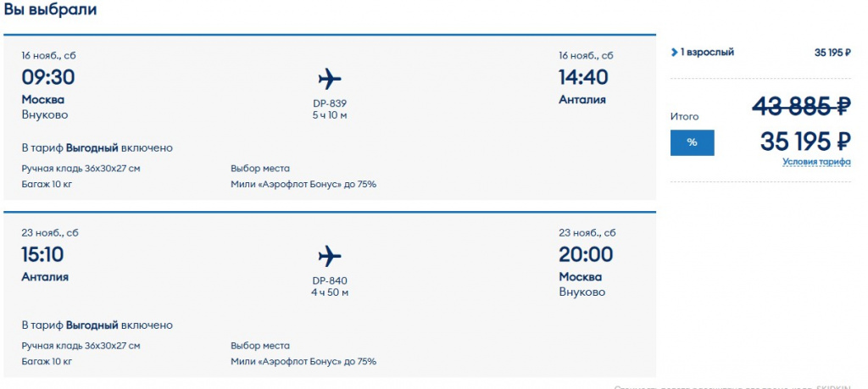Screen dimensions: 868x389
Task: Expand the chevron beside "1 взрослый"
Action: 674,53
